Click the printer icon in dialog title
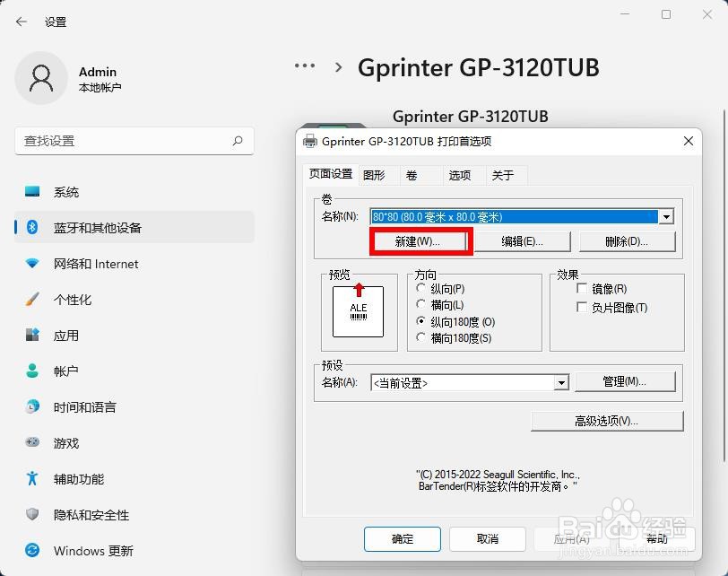 pos(309,141)
